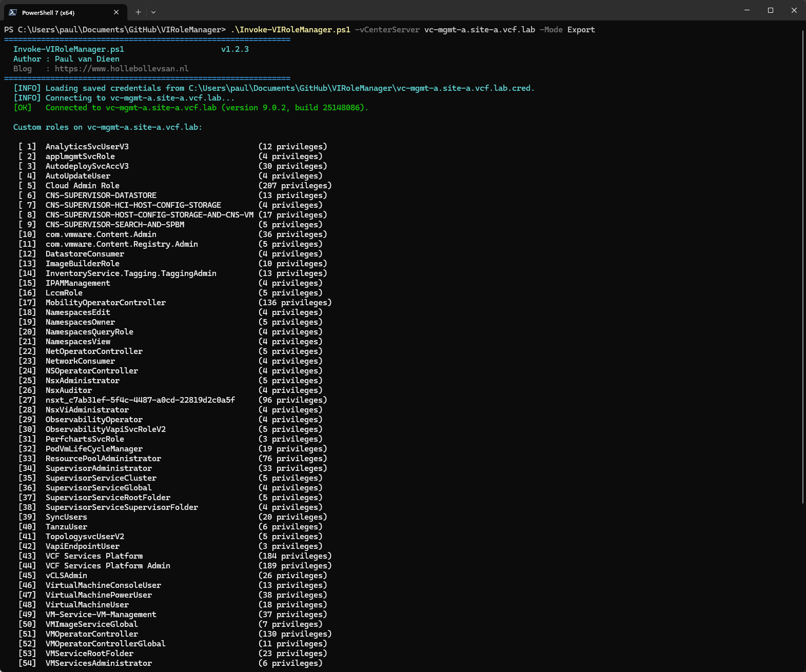Click the MobilityOperatorController role line
This screenshot has height=672, width=806.
[105, 303]
